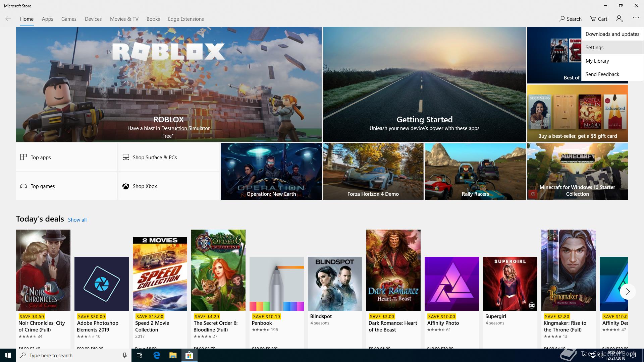Open Operation: New Earth tile
This screenshot has width=644, height=362.
tap(271, 172)
